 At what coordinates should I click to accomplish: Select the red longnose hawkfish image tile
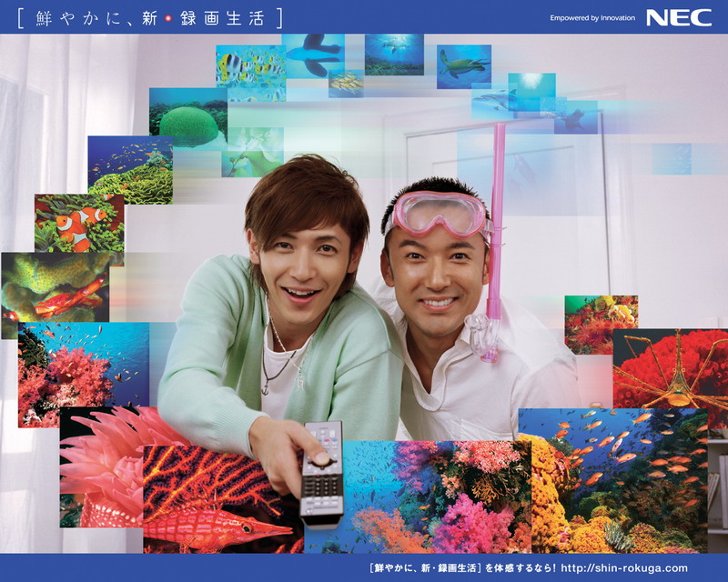click(x=223, y=499)
